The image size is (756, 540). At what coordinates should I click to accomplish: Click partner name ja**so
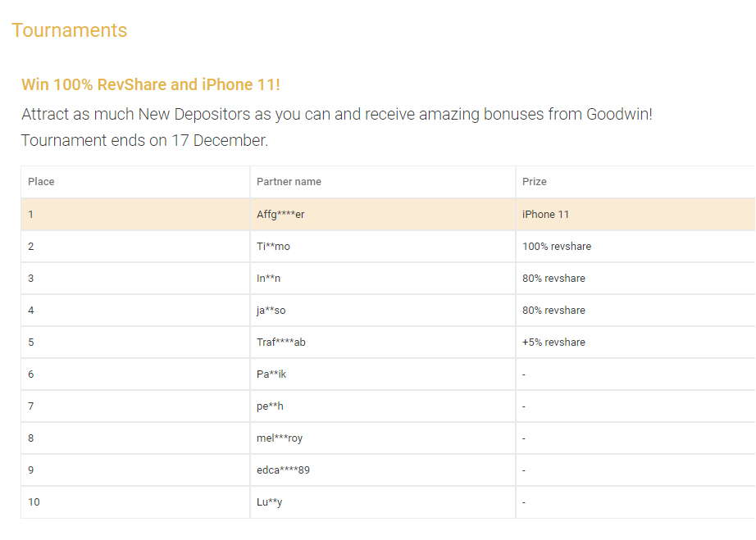271,311
